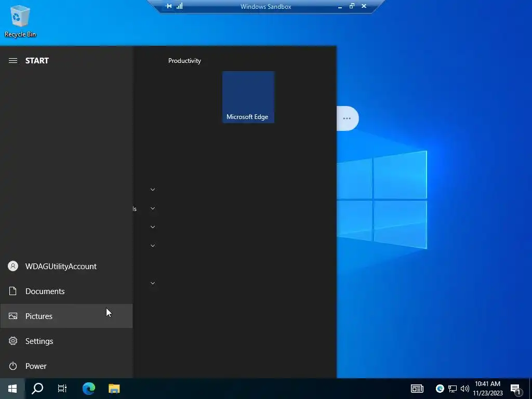Open the network status tray icon

(453, 389)
